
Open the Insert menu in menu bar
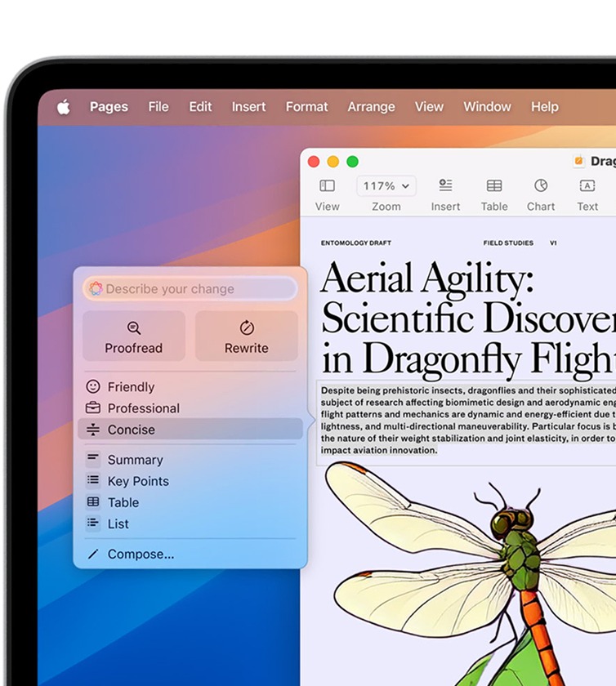tap(248, 107)
